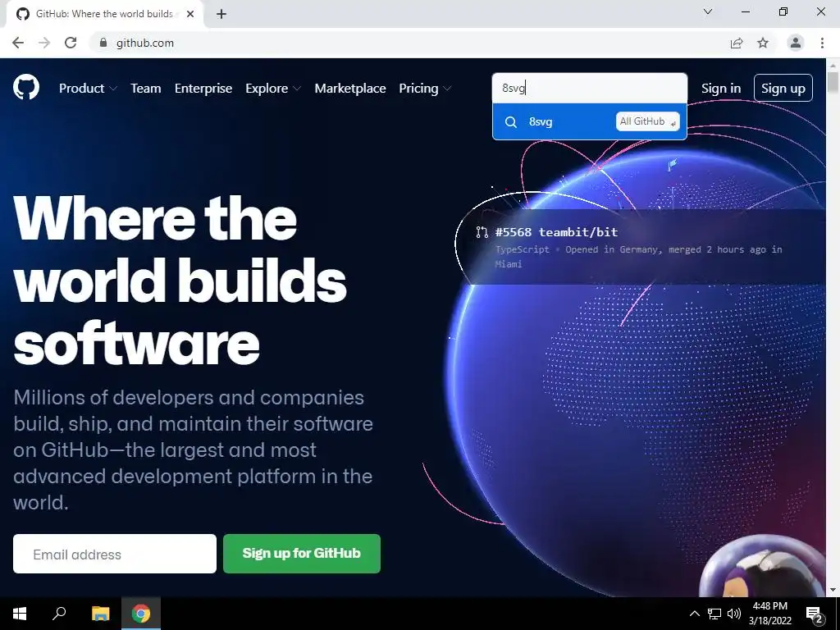This screenshot has height=630, width=840.
Task: Expand the Explore dropdown menu
Action: coord(273,89)
